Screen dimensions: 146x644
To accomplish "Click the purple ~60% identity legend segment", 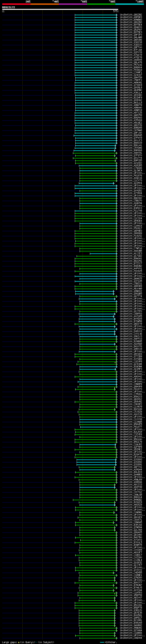I will pos(73,4).
